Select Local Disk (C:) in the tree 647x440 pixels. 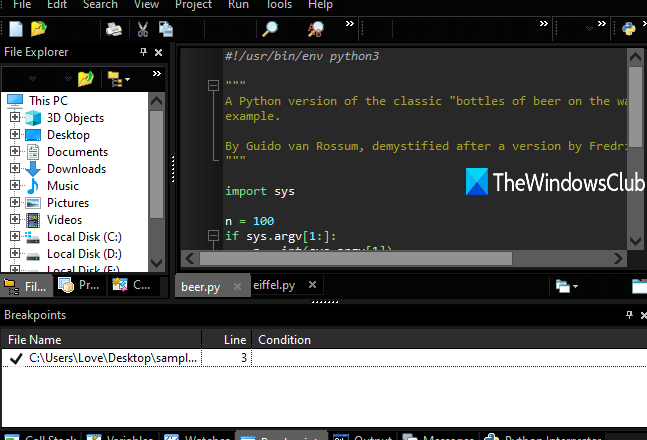84,237
